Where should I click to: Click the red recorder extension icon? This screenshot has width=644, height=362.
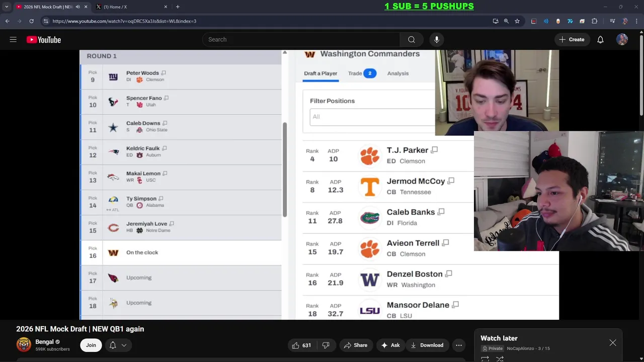[534, 21]
